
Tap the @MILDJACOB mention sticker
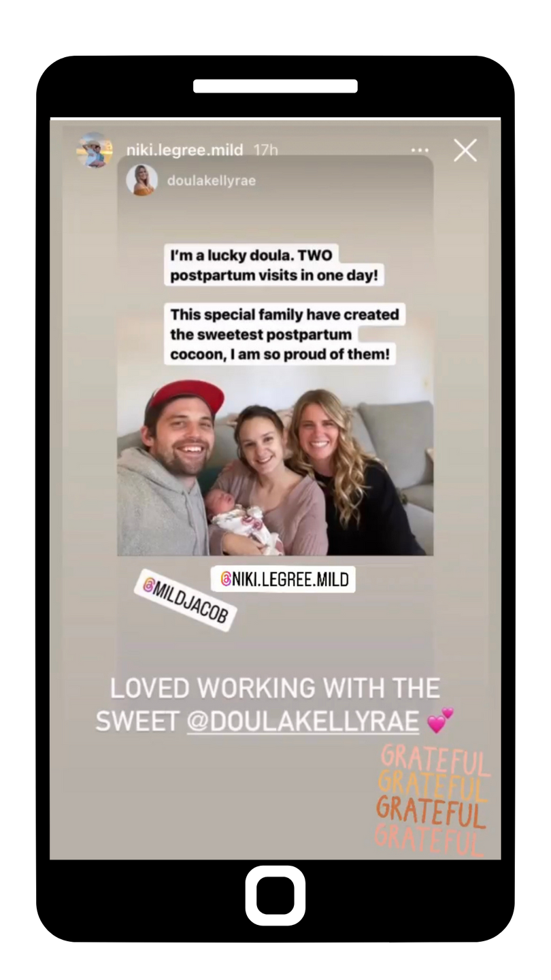185,600
